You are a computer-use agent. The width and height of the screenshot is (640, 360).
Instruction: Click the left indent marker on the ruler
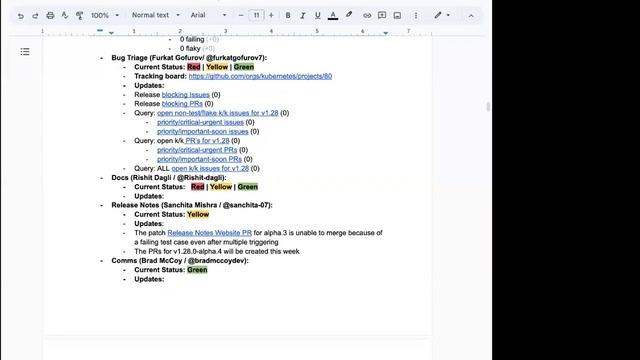[111, 33]
